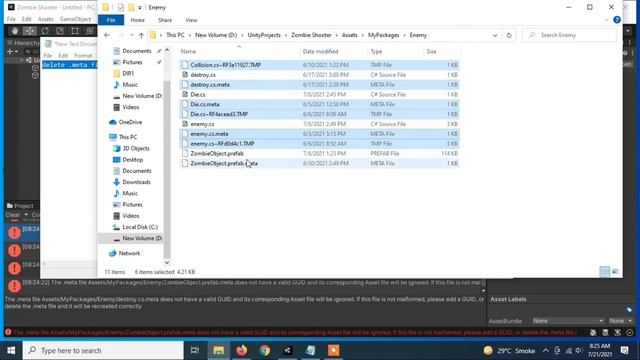Select the Unity Move tool icon
640x360 pixels.
tap(30, 31)
